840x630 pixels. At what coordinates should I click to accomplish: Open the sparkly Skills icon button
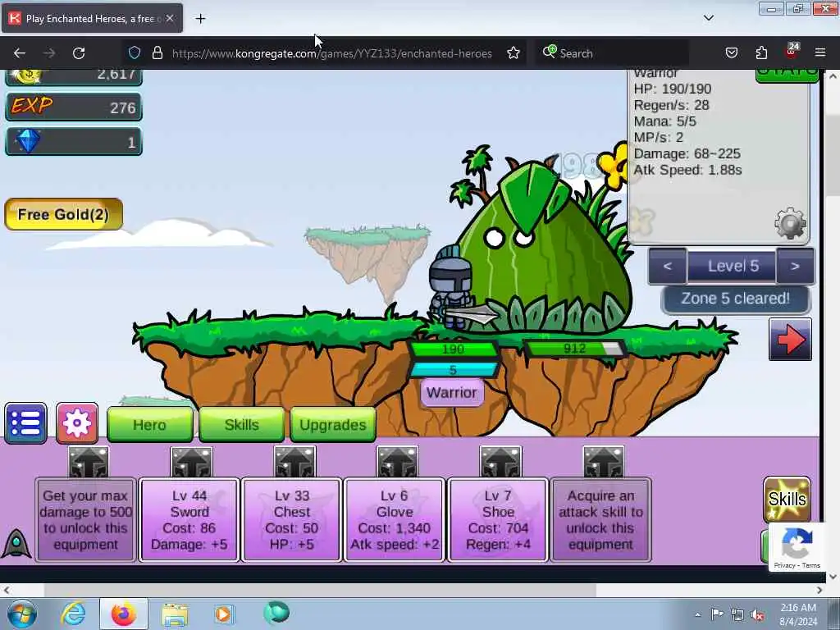click(x=787, y=500)
